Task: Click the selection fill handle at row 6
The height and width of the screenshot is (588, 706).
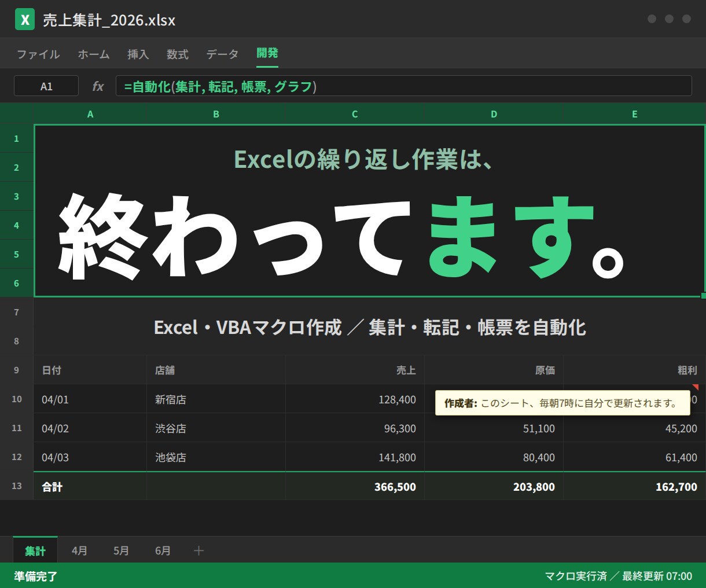Action: pyautogui.click(x=703, y=296)
